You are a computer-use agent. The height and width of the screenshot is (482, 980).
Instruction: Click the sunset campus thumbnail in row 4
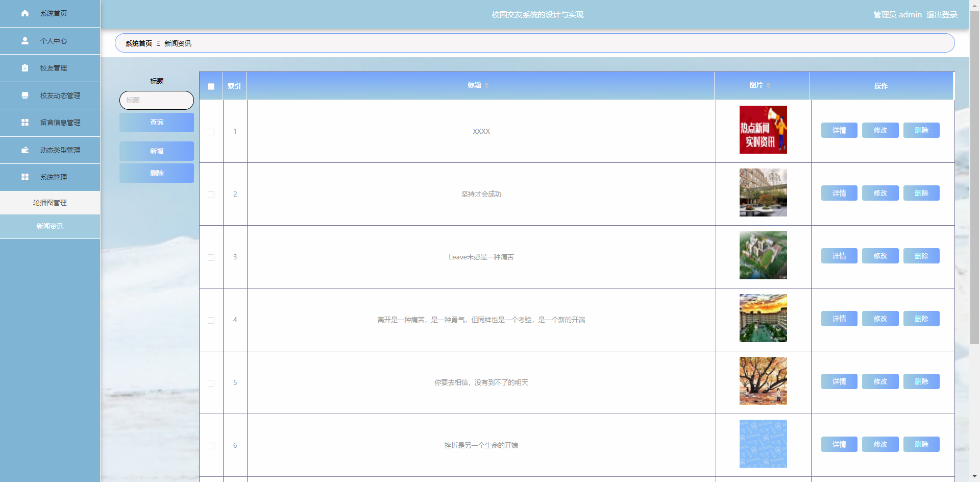763,318
